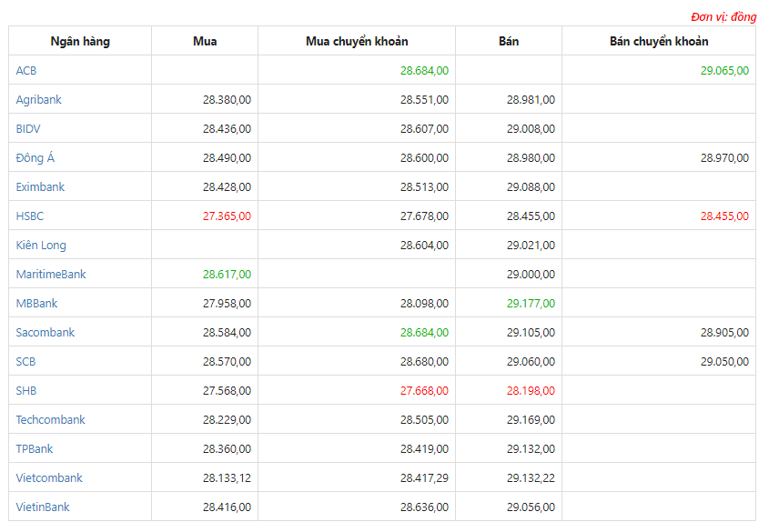Click the SCB bank link

tap(26, 362)
